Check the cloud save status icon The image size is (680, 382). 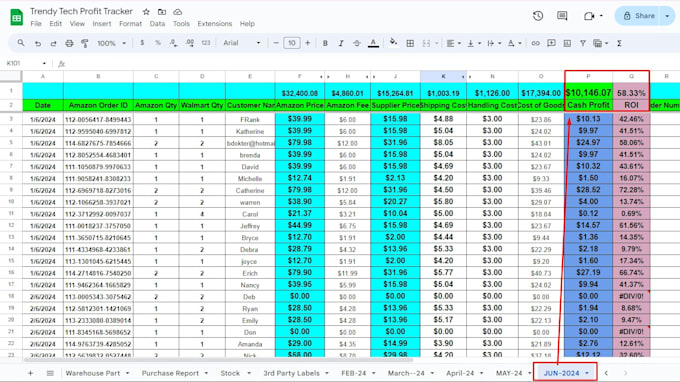[x=177, y=12]
